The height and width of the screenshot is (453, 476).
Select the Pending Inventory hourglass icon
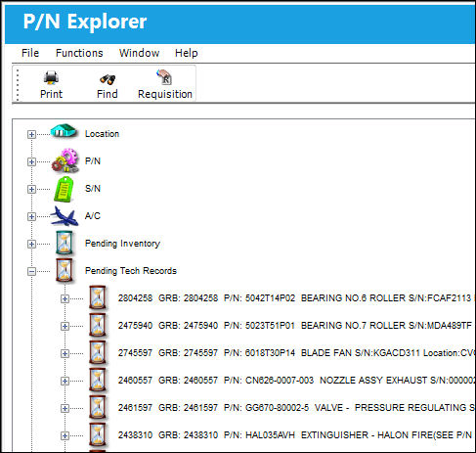65,243
